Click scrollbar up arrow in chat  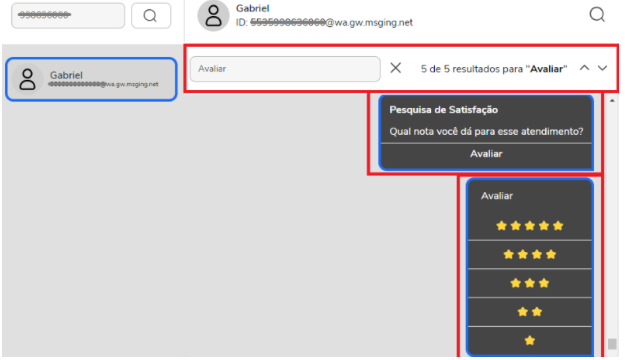point(612,100)
